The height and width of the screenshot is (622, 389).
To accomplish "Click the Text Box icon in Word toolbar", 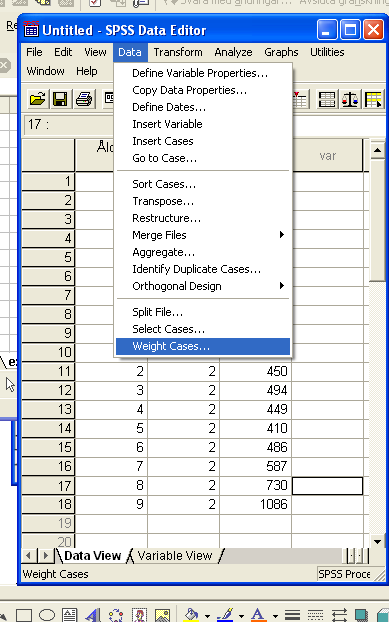I will [70, 615].
